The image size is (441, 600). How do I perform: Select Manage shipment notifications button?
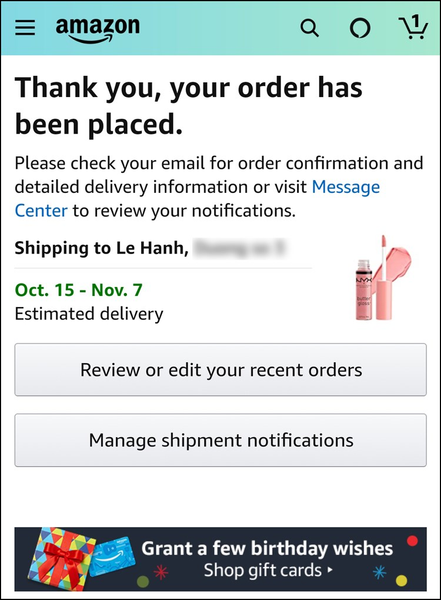point(220,440)
